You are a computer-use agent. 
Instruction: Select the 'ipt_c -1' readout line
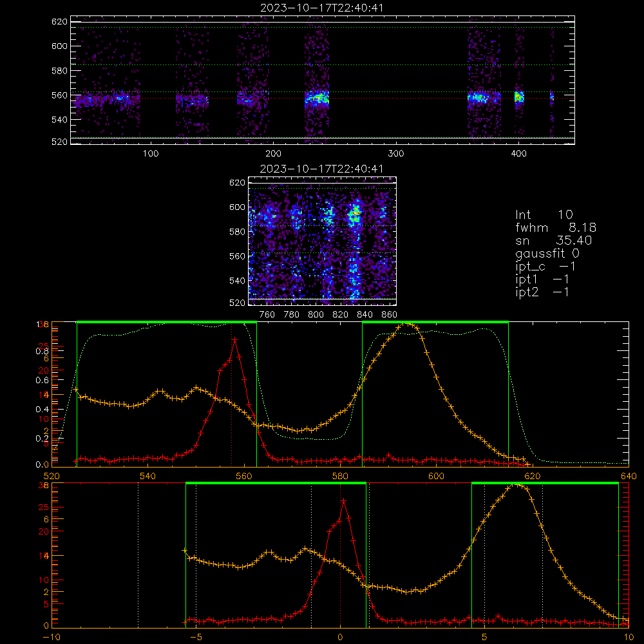545,267
